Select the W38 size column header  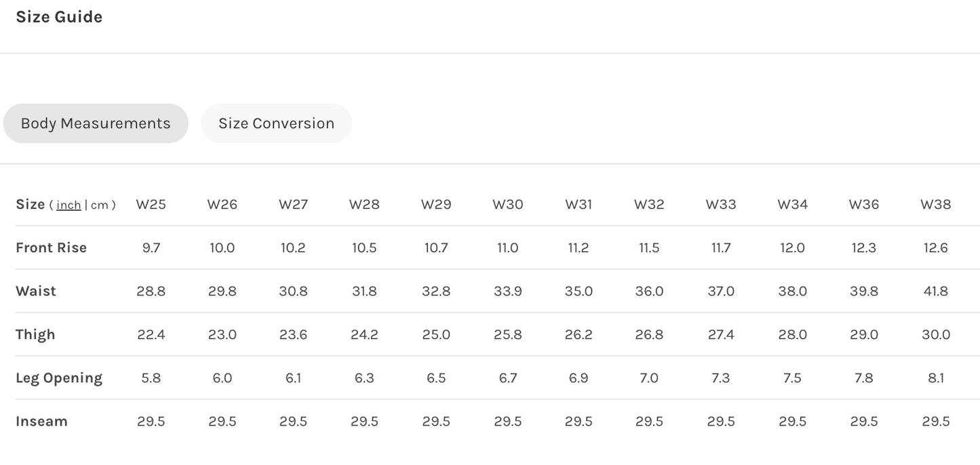(935, 204)
